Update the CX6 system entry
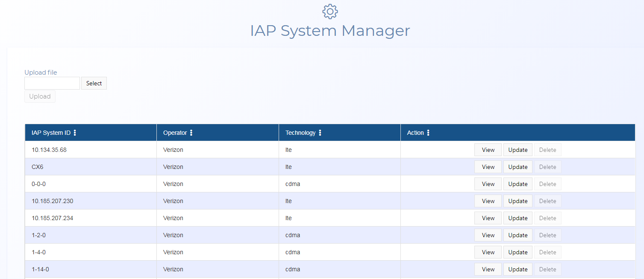The image size is (644, 279). point(518,167)
